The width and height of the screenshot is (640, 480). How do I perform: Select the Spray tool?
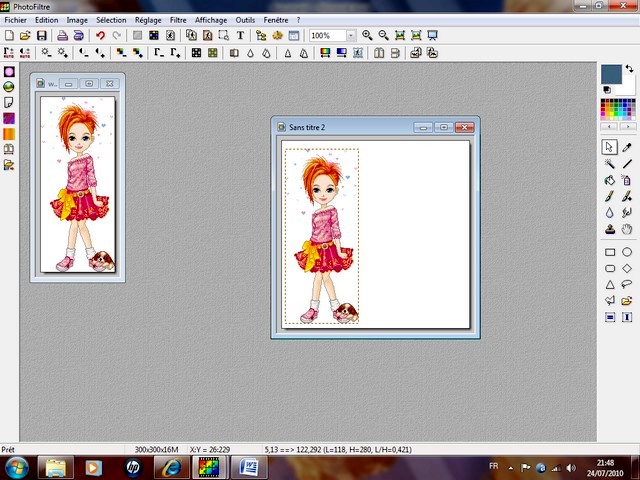627,180
